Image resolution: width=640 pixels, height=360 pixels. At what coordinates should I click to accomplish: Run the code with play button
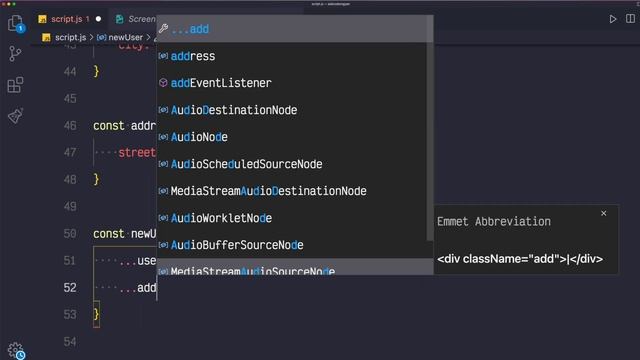(x=613, y=19)
